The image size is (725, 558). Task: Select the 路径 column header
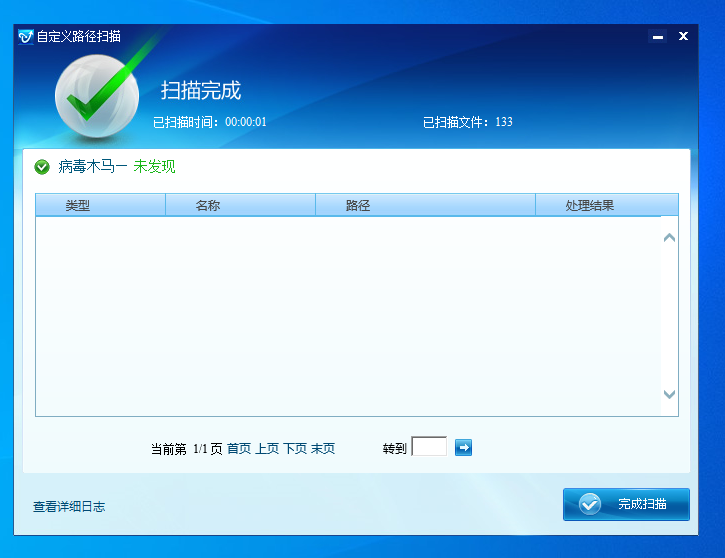pyautogui.click(x=358, y=206)
